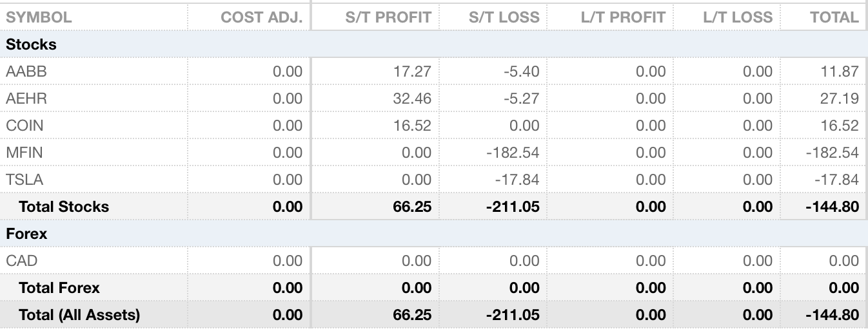Click the SYMBOL column header
868x331 pixels.
point(39,17)
